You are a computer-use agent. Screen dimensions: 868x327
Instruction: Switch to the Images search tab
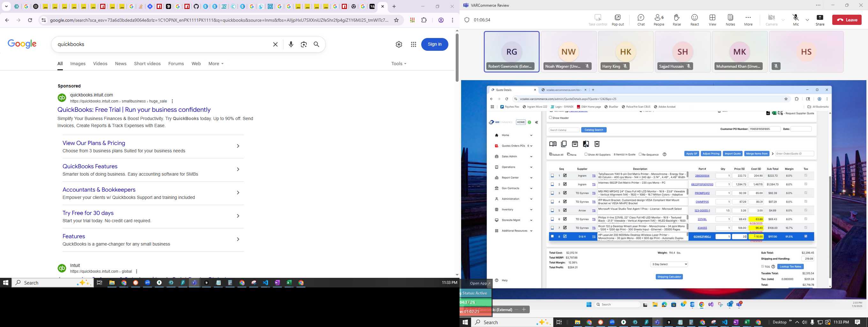tap(78, 64)
